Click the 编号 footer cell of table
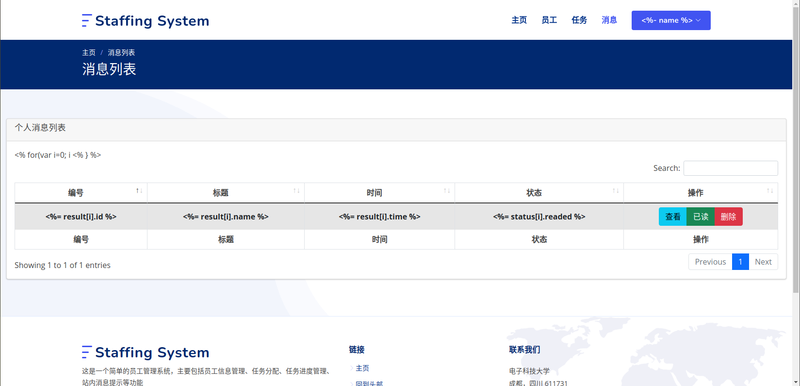The image size is (800, 386). (x=81, y=239)
